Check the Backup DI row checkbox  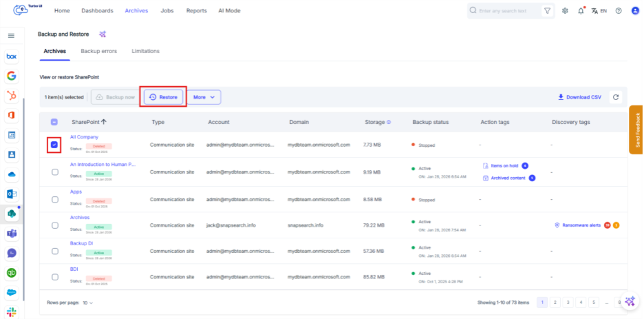pos(55,251)
